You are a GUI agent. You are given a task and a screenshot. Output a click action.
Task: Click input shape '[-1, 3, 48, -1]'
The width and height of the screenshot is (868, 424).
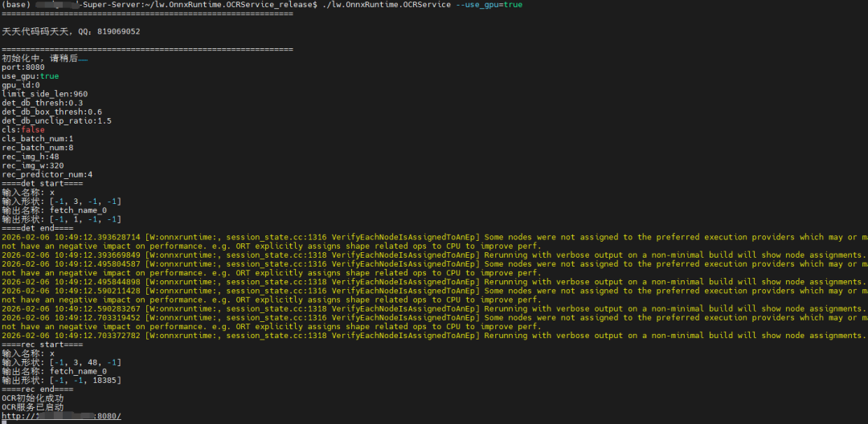(x=85, y=362)
